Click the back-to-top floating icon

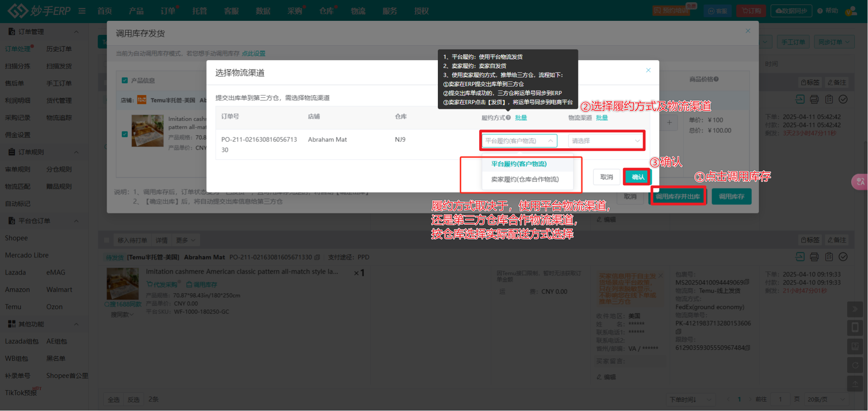click(855, 383)
